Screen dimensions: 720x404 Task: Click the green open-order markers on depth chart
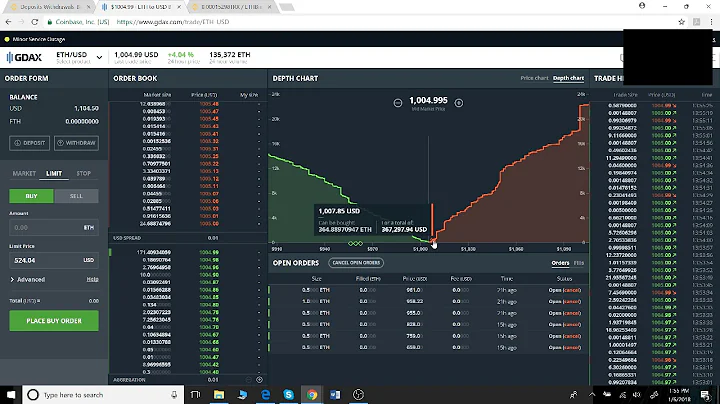pyautogui.click(x=355, y=243)
